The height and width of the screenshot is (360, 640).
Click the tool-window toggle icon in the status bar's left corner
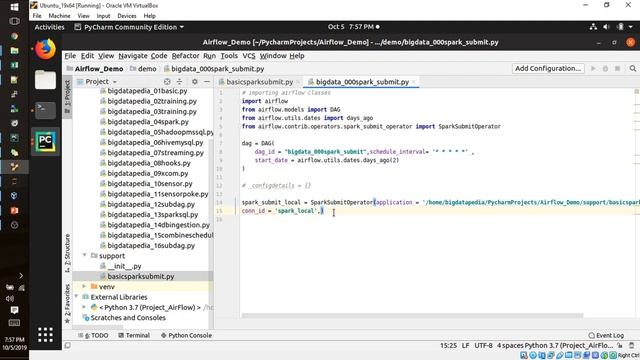68,345
